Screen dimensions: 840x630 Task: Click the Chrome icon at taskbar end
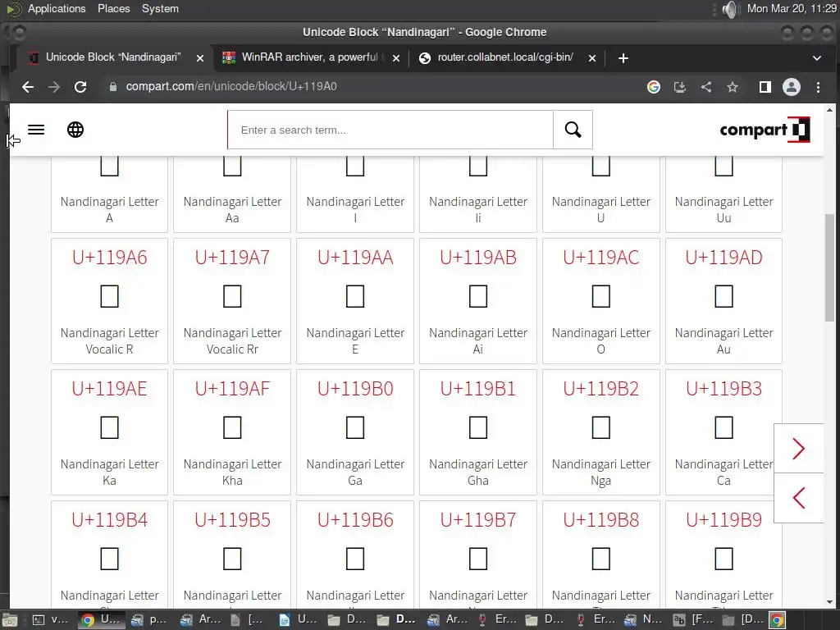[778, 620]
